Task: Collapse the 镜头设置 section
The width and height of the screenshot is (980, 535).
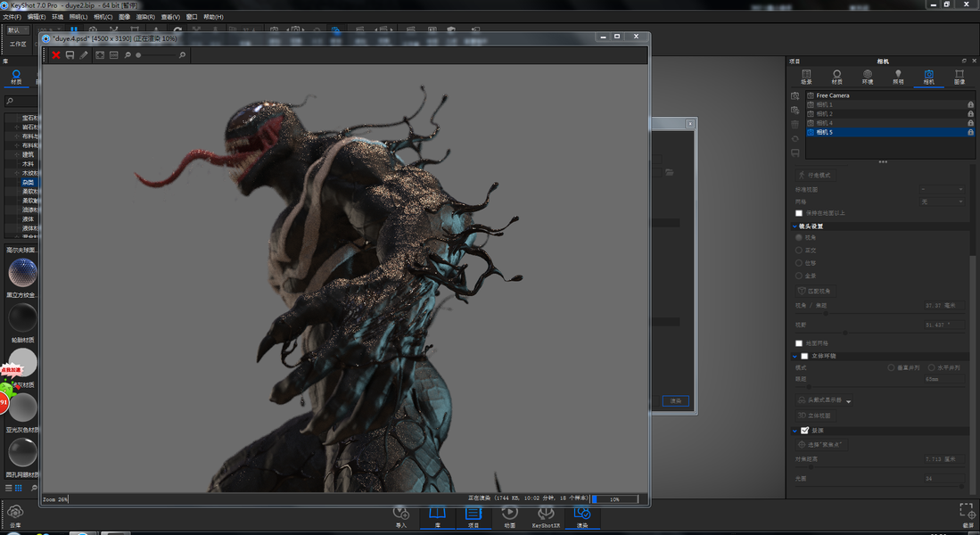Action: (795, 226)
